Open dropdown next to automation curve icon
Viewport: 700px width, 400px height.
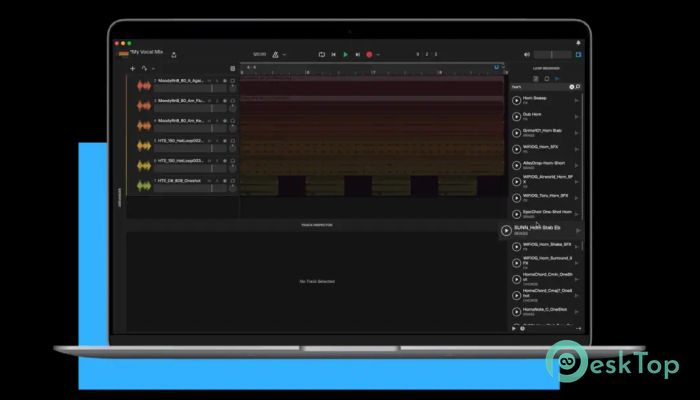[153, 69]
